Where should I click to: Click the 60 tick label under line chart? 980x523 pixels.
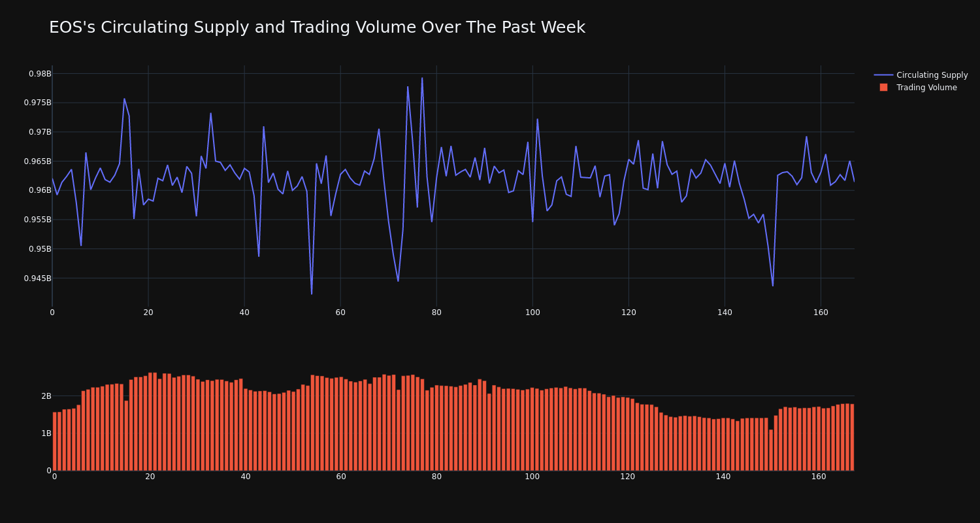(x=340, y=312)
